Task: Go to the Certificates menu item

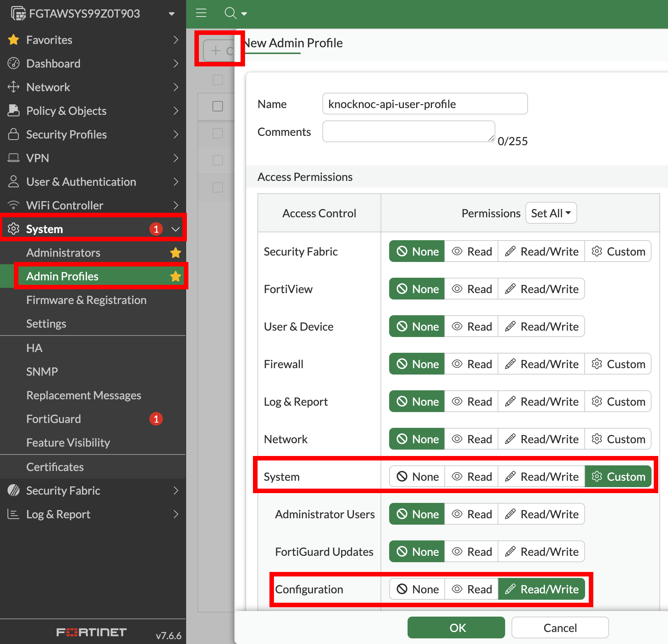Action: tap(55, 467)
